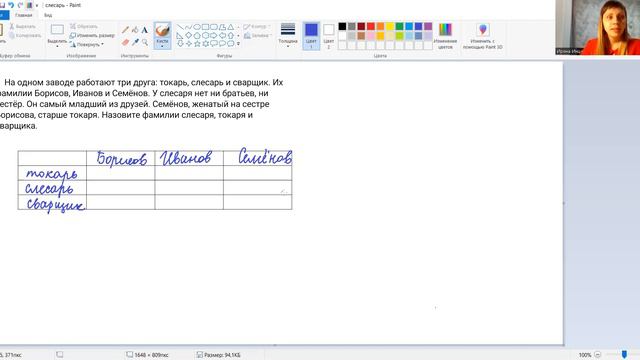Open Edit colors (Изменение цветов) dialog
Image resolution: width=640 pixels, height=360 pixels.
[445, 36]
